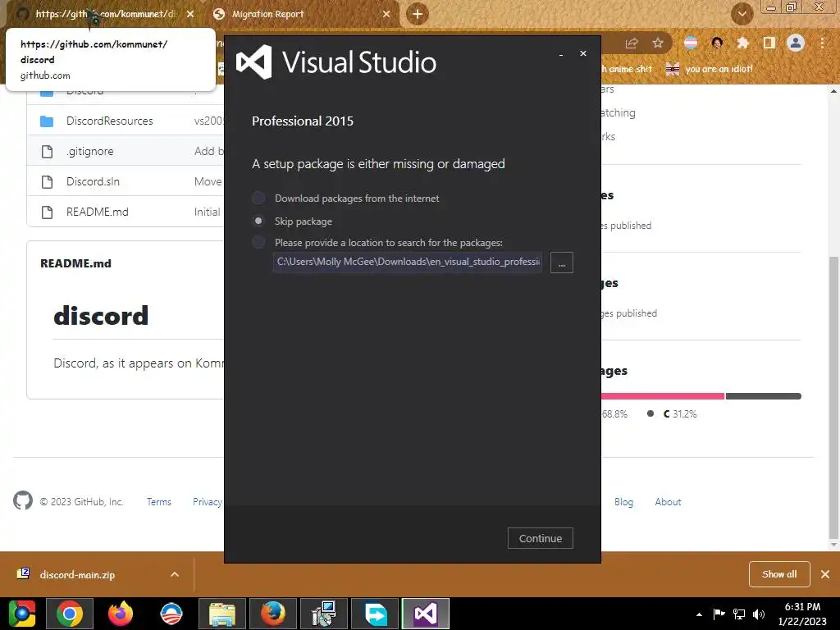The width and height of the screenshot is (840, 630).
Task: Click the DiscordResources folder icon
Action: [47, 121]
